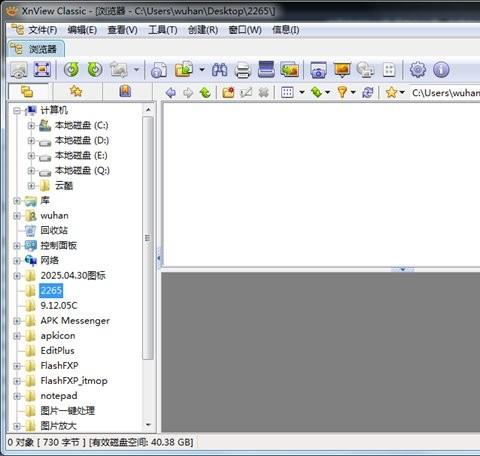
Task: Open options via the gear icon
Action: [x=418, y=70]
